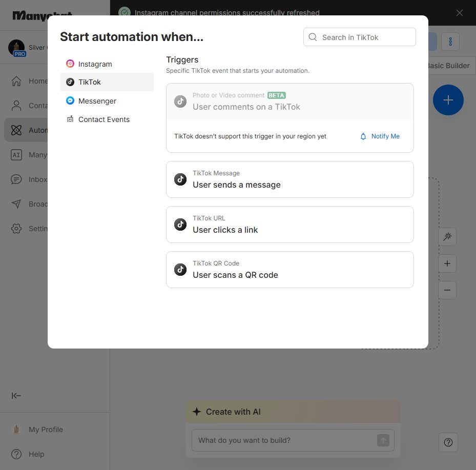Click the account avatar with PRO badge

click(17, 48)
